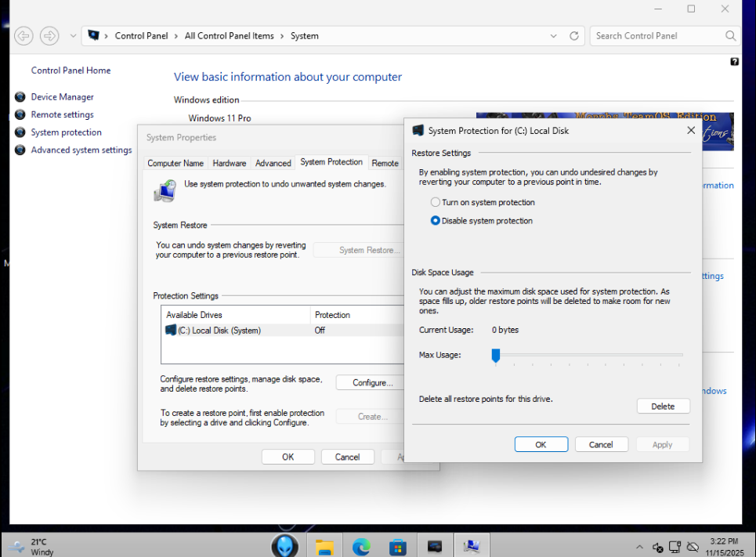Screen dimensions: 756x557
Task: Launch Microsoft Edge from the taskbar
Action: coord(361,546)
